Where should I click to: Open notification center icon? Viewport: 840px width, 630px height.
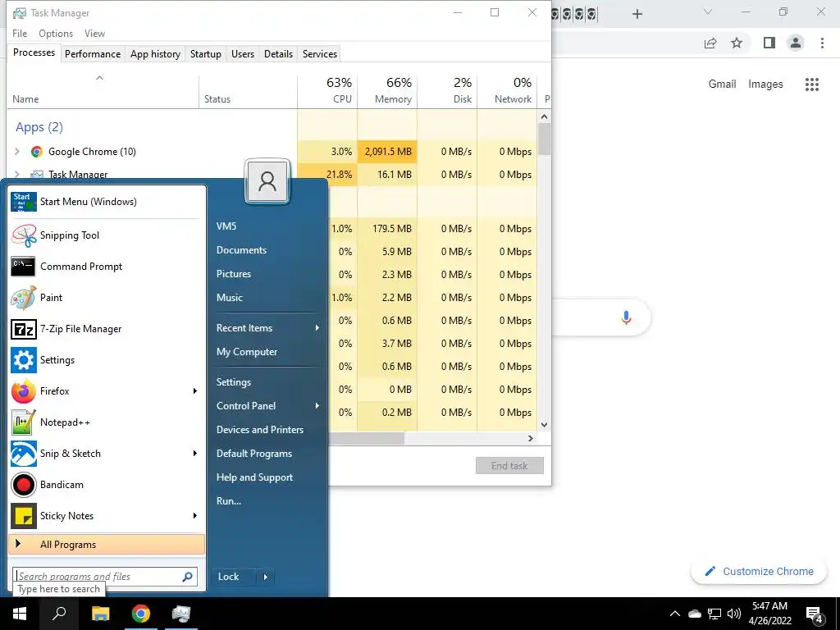coord(815,614)
